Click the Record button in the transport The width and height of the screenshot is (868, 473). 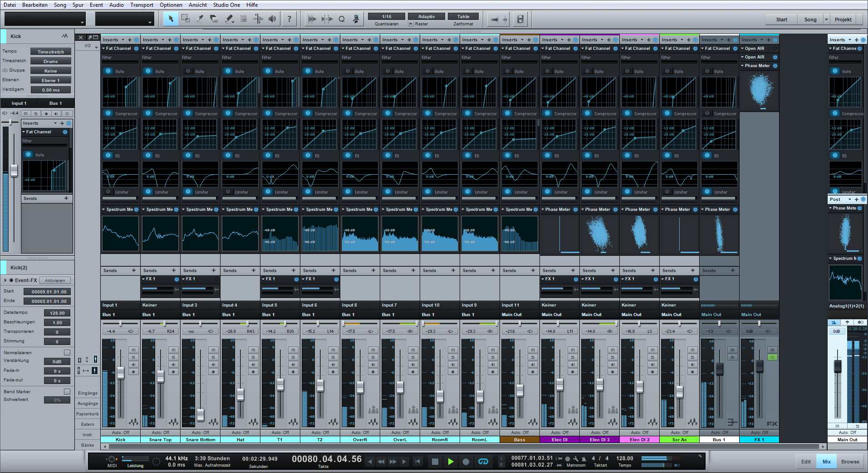coord(466,462)
